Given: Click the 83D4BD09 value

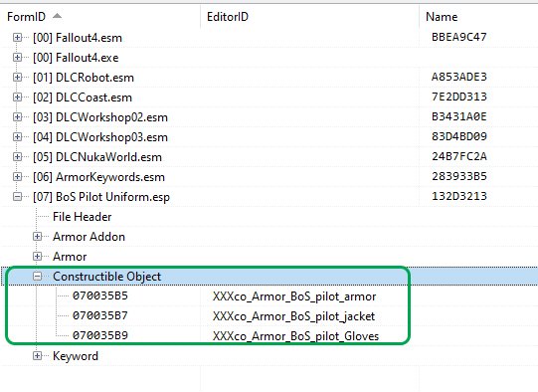Looking at the screenshot, I should click(x=459, y=136).
